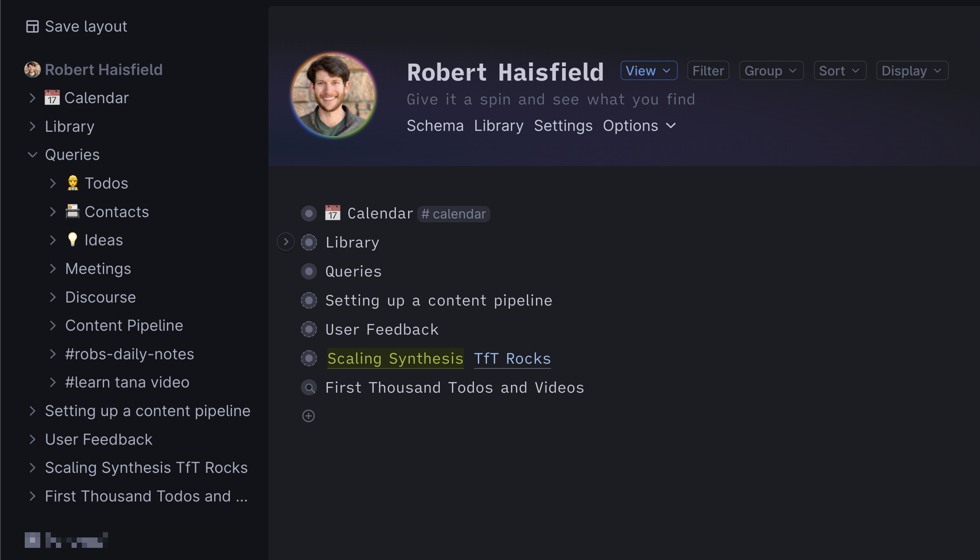Click the calendar emoji icon in sidebar
The image size is (980, 560).
pyautogui.click(x=52, y=98)
